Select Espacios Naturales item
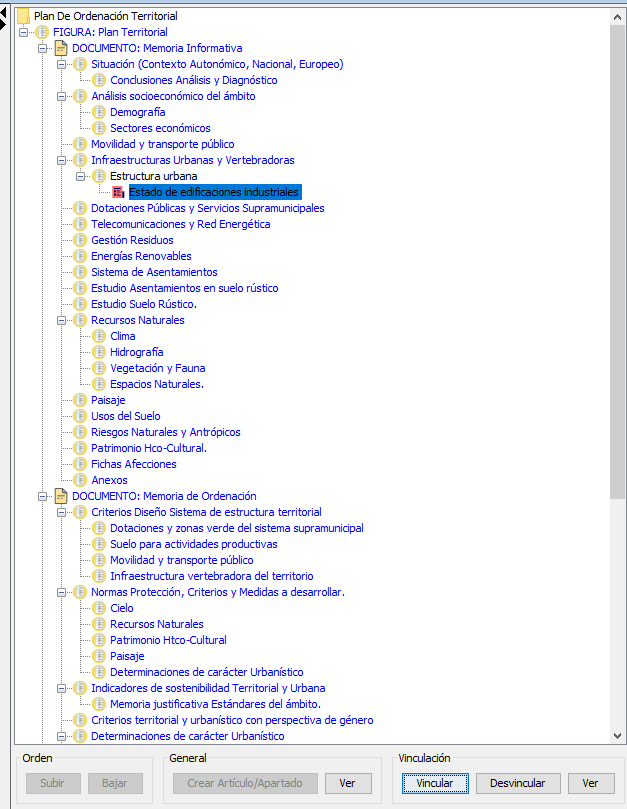This screenshot has width=627, height=809. (x=157, y=384)
